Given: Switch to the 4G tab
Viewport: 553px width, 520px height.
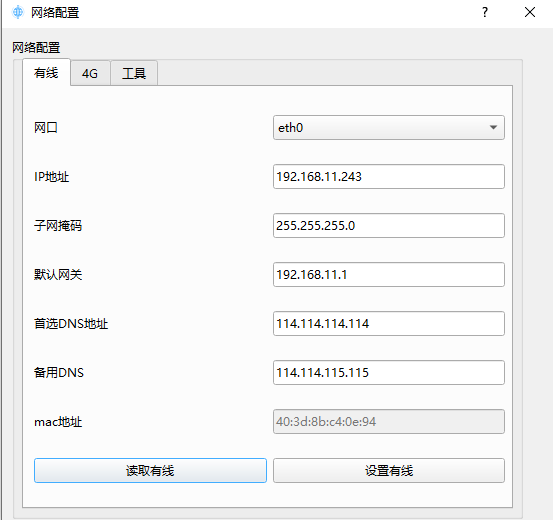Looking at the screenshot, I should [90, 73].
